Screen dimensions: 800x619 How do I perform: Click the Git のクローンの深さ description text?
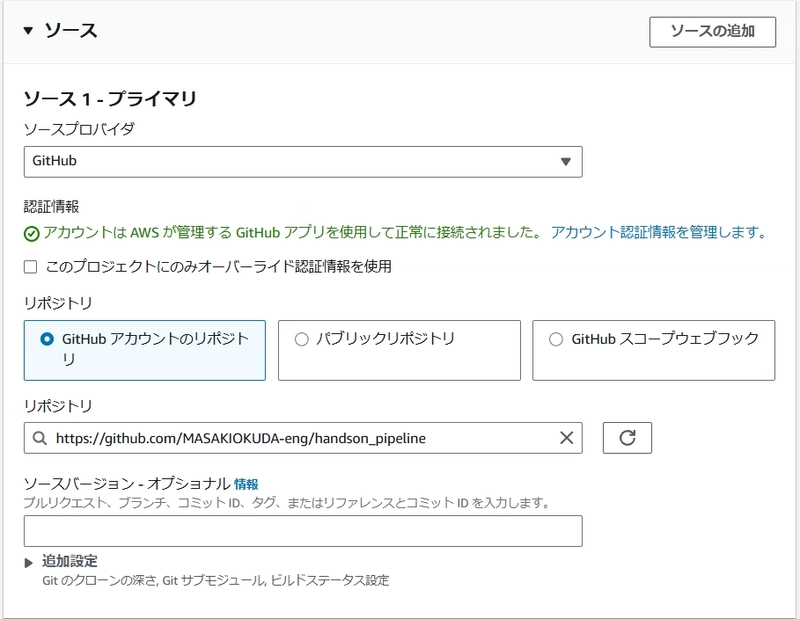tap(215, 581)
